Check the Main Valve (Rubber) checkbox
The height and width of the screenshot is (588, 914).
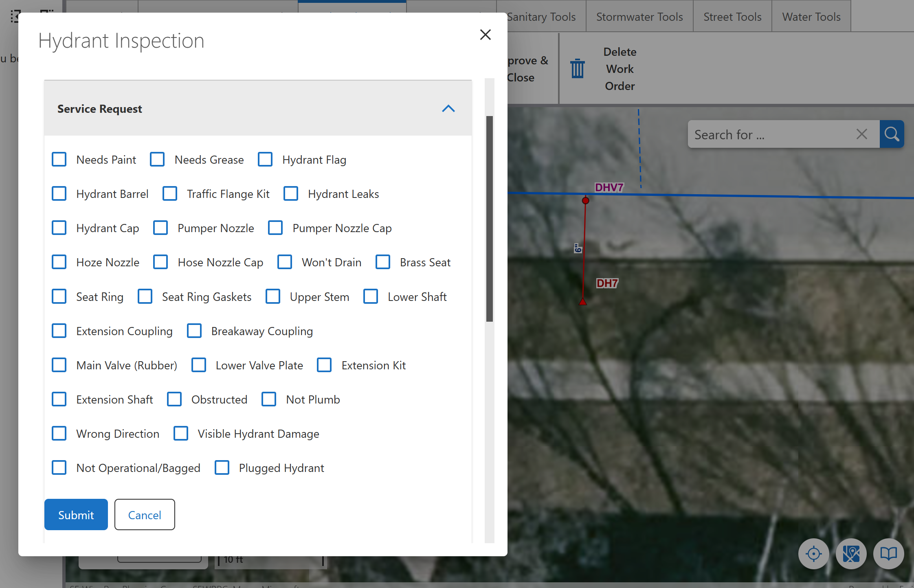click(x=59, y=365)
